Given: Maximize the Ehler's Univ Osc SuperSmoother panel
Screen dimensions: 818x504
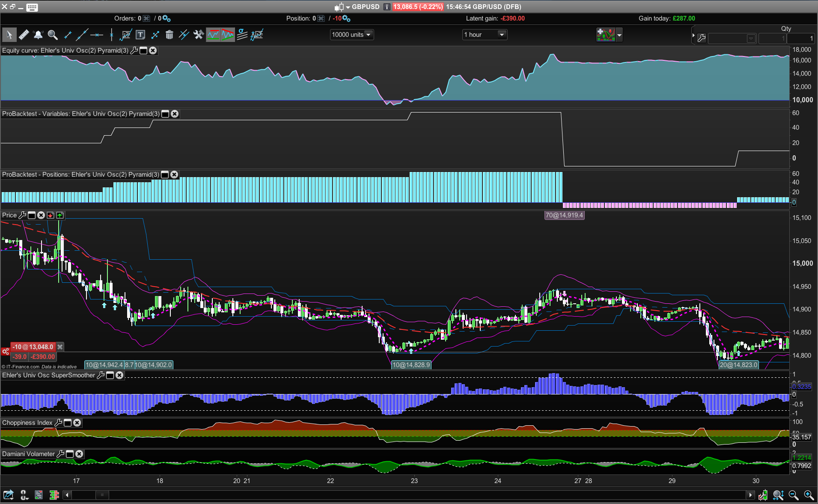Looking at the screenshot, I should click(110, 375).
